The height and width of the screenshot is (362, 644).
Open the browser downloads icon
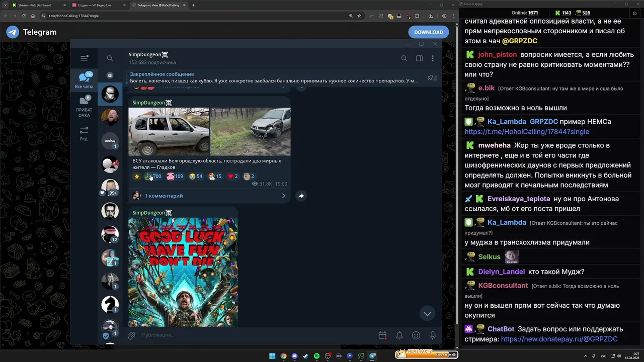tap(431, 16)
